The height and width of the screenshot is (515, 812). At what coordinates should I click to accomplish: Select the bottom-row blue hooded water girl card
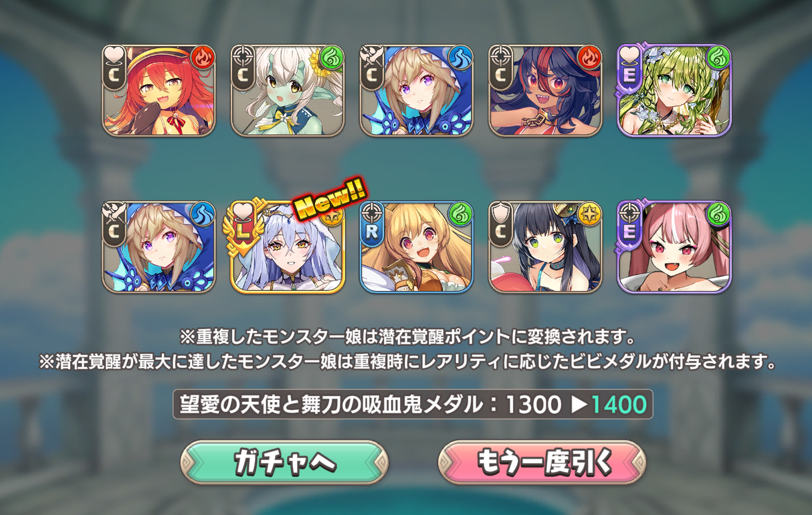point(159,247)
